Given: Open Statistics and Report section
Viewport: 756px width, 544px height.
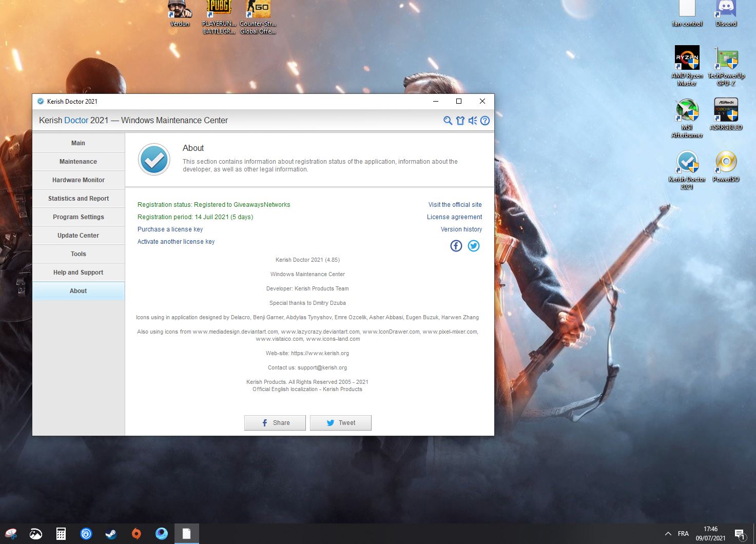Looking at the screenshot, I should (79, 199).
